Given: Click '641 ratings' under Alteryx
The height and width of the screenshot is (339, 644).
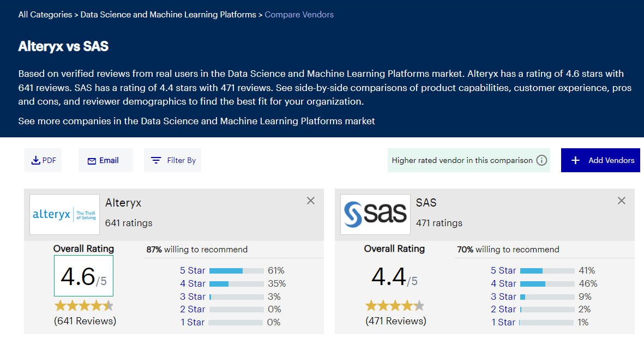Looking at the screenshot, I should pos(129,223).
